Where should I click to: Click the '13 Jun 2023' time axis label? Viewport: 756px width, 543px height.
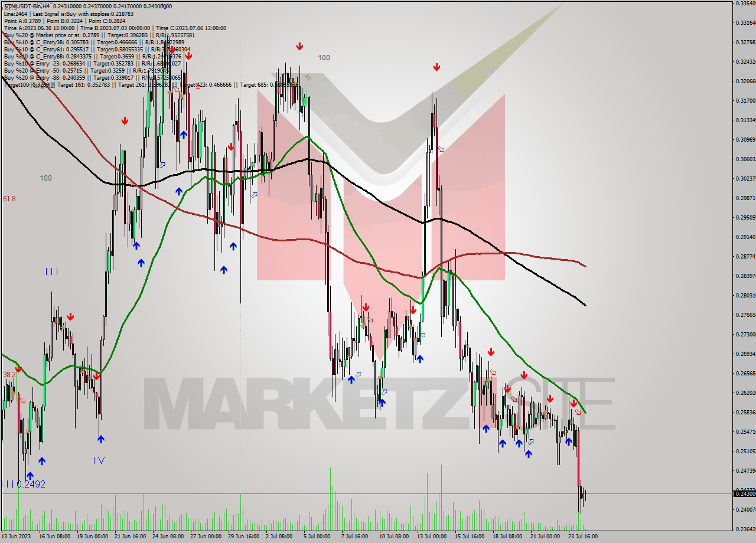[x=16, y=537]
